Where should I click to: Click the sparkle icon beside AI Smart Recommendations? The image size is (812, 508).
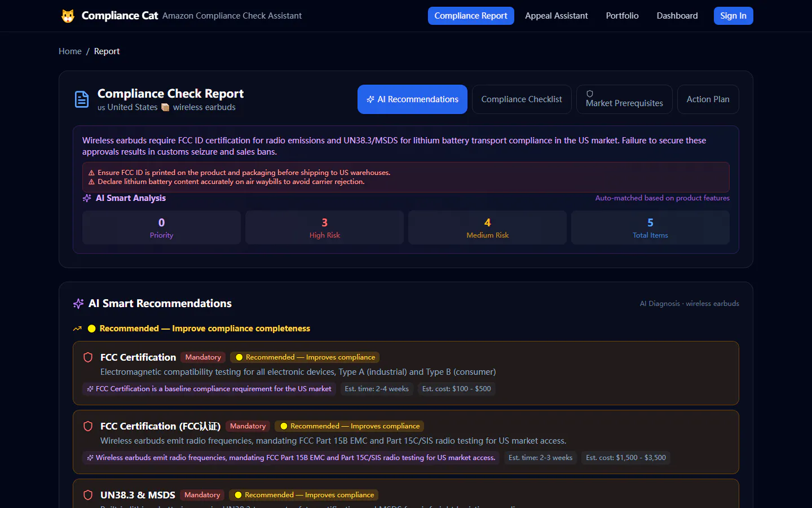click(78, 304)
